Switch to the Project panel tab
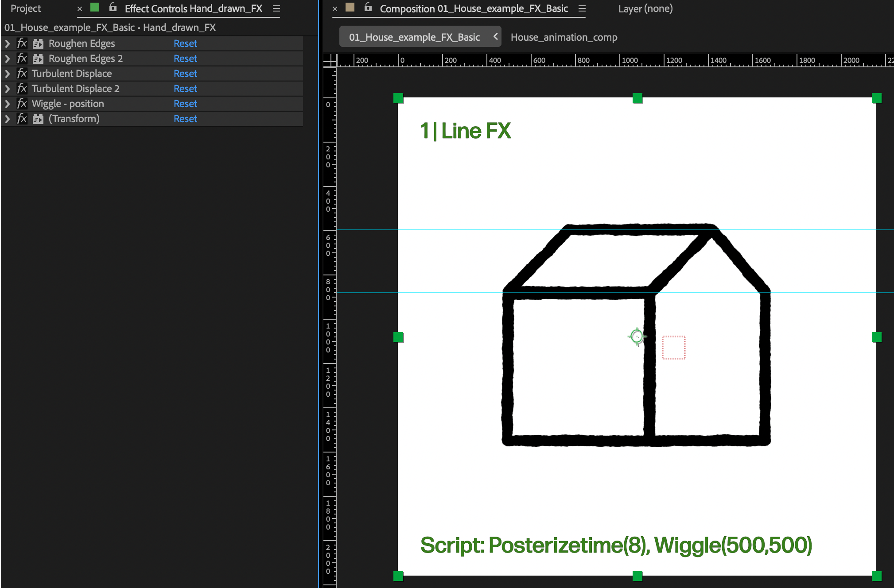This screenshot has height=588, width=894. click(26, 8)
